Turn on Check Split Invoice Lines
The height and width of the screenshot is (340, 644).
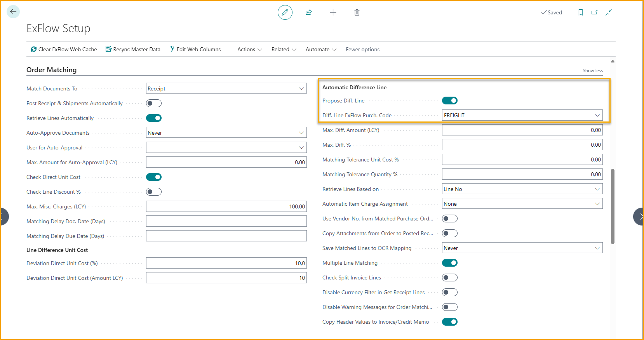click(x=449, y=278)
